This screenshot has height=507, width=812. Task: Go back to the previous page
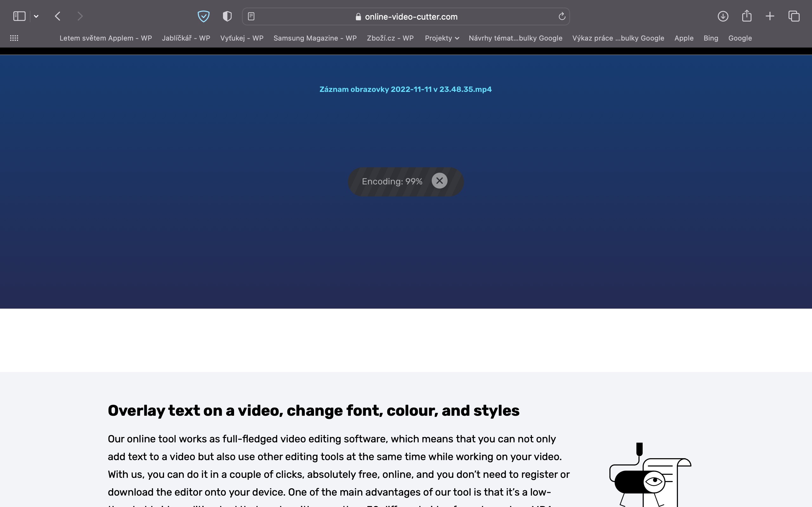tap(58, 16)
